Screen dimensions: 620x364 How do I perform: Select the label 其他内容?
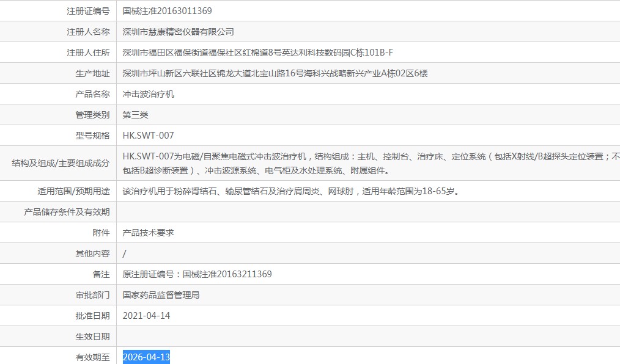pos(92,253)
